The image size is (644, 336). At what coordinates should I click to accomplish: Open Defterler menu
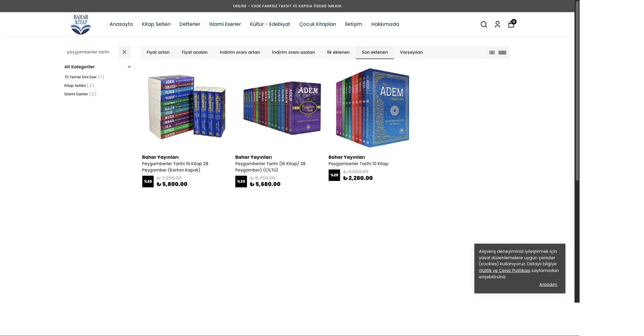[x=190, y=24]
